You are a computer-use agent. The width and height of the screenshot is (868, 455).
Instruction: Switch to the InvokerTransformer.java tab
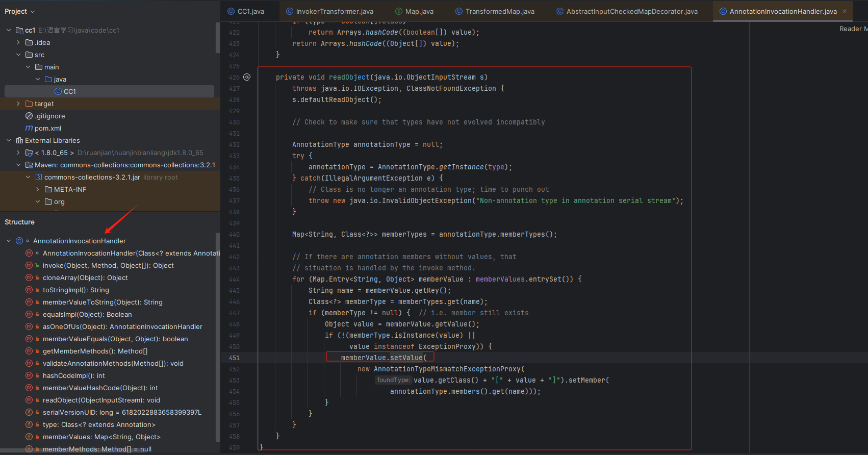335,11
